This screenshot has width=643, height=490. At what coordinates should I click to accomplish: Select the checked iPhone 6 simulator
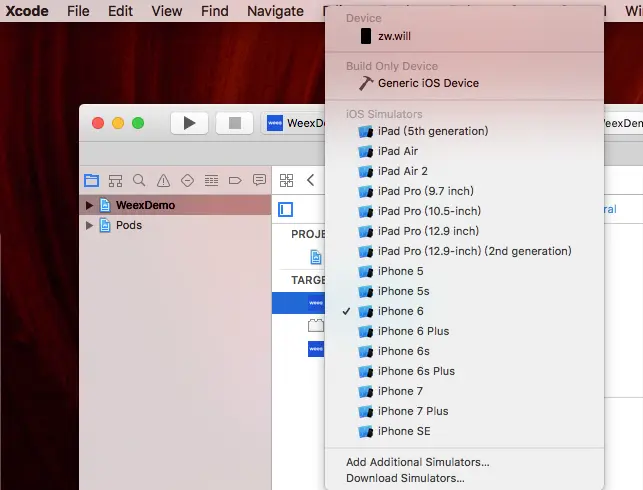coord(464,311)
